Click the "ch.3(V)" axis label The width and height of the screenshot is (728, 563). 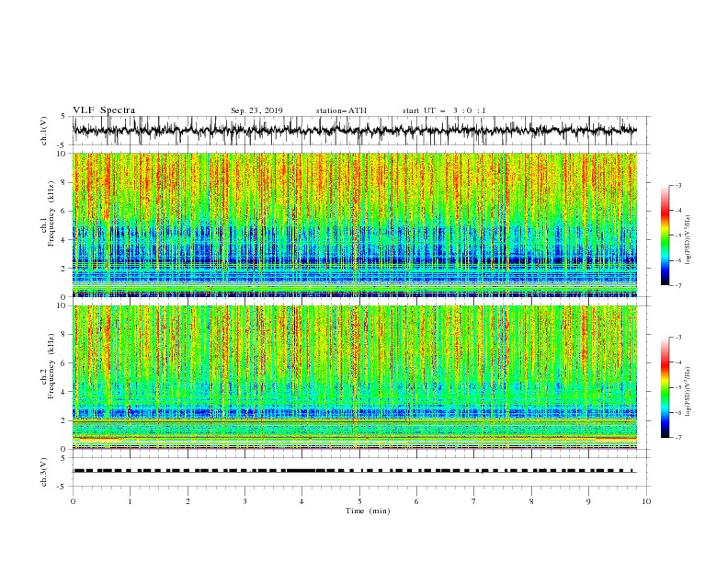click(x=44, y=472)
